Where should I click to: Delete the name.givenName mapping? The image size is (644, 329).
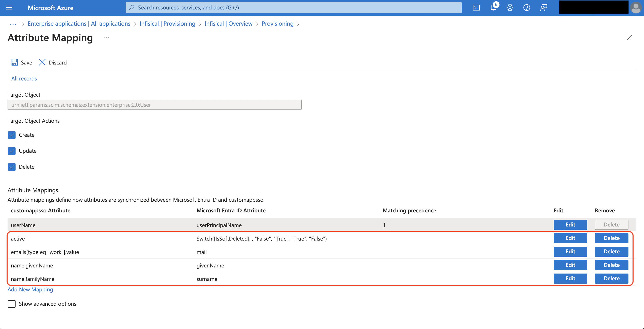pyautogui.click(x=611, y=265)
